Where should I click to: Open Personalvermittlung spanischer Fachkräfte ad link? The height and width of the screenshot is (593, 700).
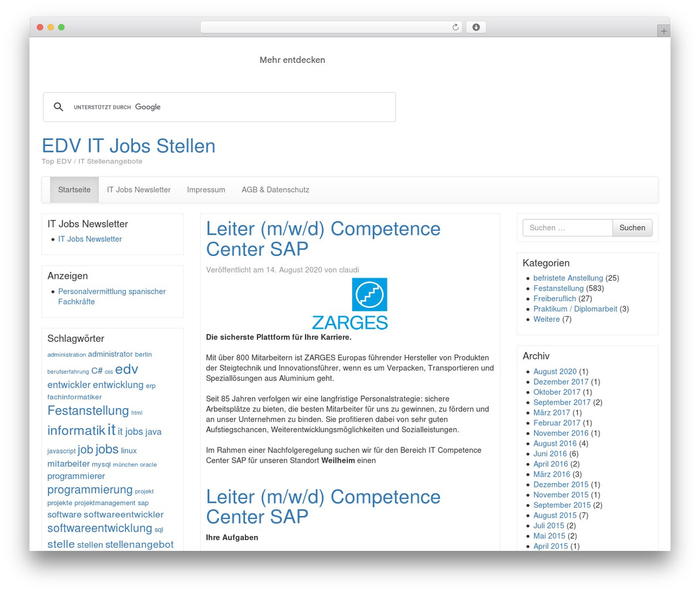pos(112,296)
